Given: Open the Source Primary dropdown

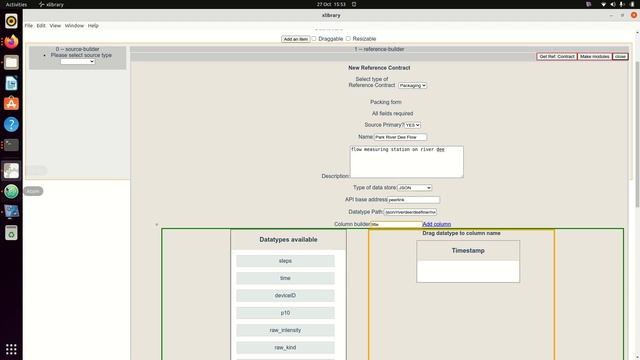Looking at the screenshot, I should [x=413, y=125].
